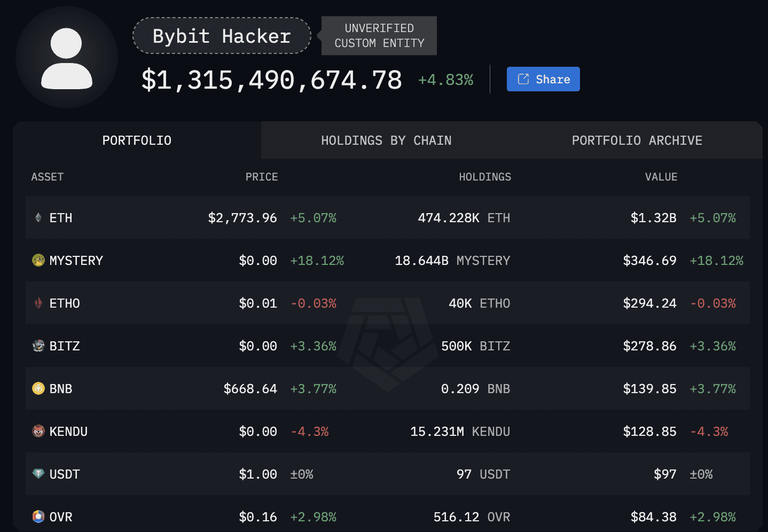The image size is (768, 532).
Task: Click the OVR token logo
Action: (x=37, y=517)
